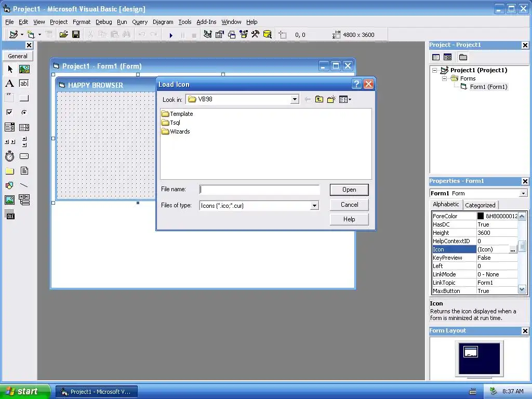Open the Object Browser toolbar icon
Screen dimensions: 532x399
244,34
